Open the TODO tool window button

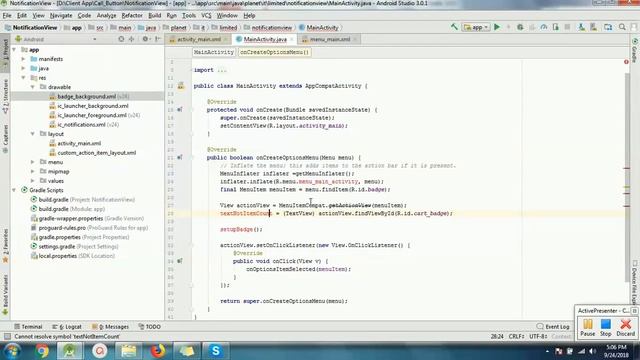149,327
